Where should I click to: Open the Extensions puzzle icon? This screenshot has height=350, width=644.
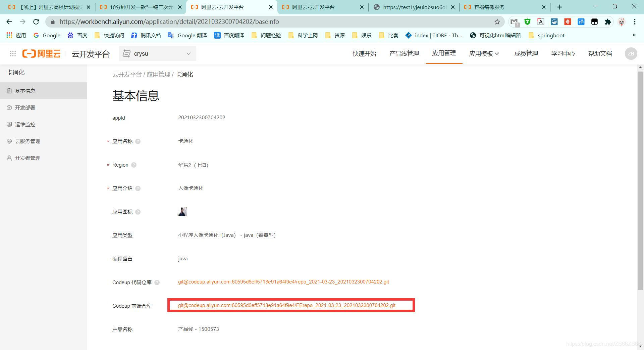pos(608,21)
